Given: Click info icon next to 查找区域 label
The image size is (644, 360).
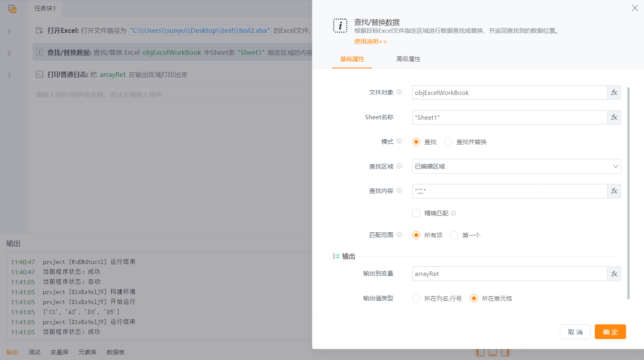Looking at the screenshot, I should [399, 166].
